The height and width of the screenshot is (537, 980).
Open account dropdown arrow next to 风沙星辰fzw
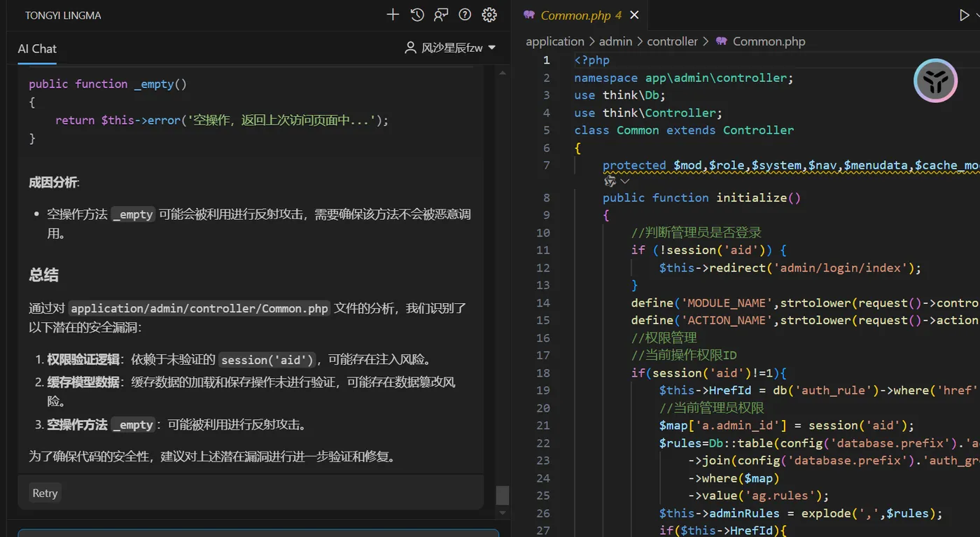pos(491,48)
